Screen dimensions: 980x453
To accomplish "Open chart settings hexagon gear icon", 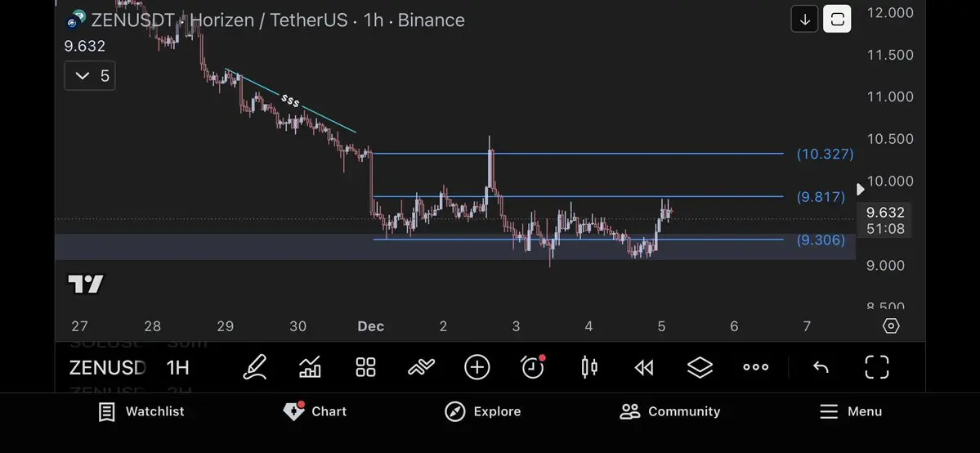I will tap(891, 326).
